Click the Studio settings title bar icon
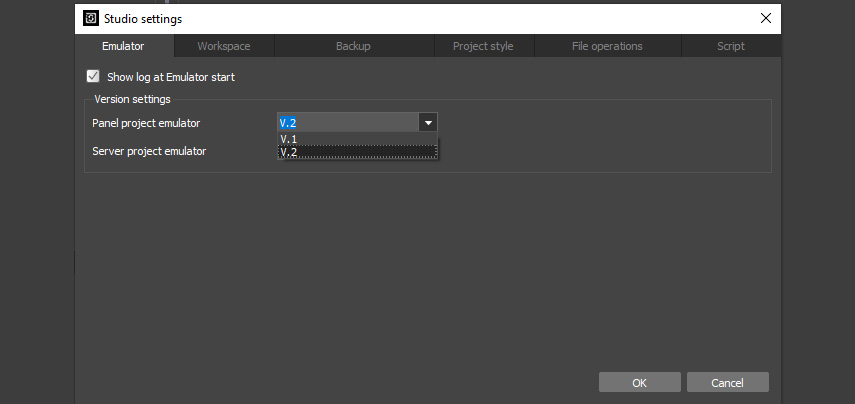855x404 pixels. (x=90, y=18)
